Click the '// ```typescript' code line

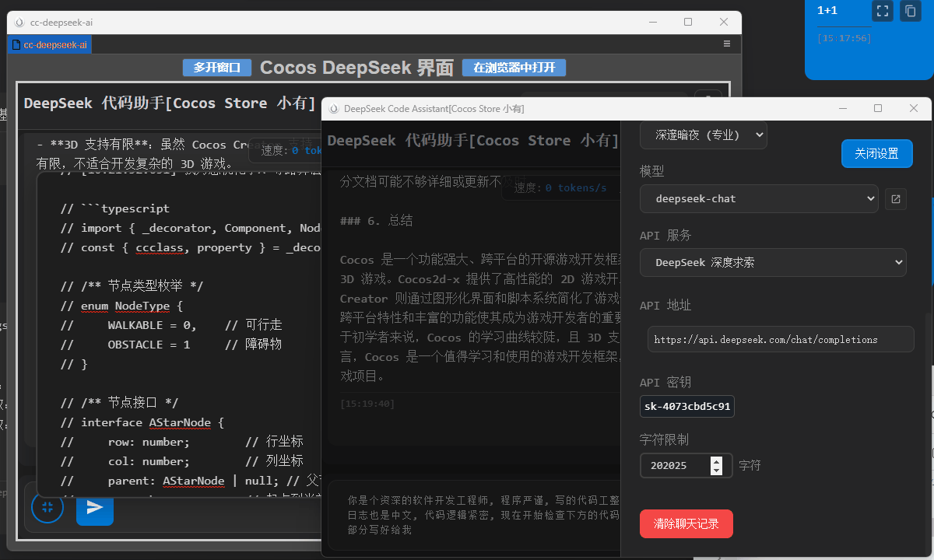(115, 208)
